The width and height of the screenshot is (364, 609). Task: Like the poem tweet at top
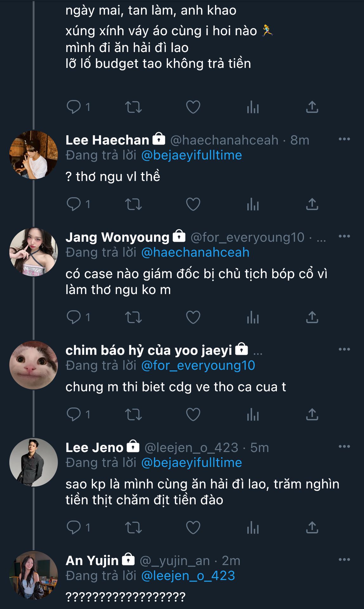click(193, 107)
